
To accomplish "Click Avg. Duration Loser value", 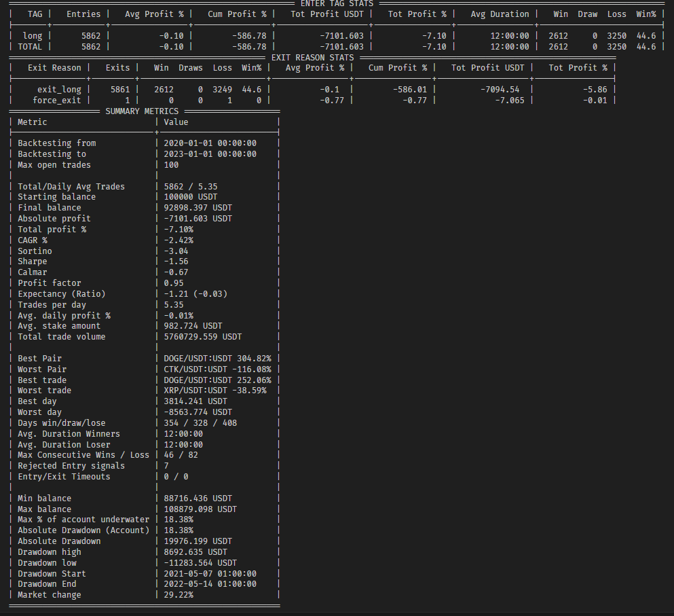I will pos(183,444).
